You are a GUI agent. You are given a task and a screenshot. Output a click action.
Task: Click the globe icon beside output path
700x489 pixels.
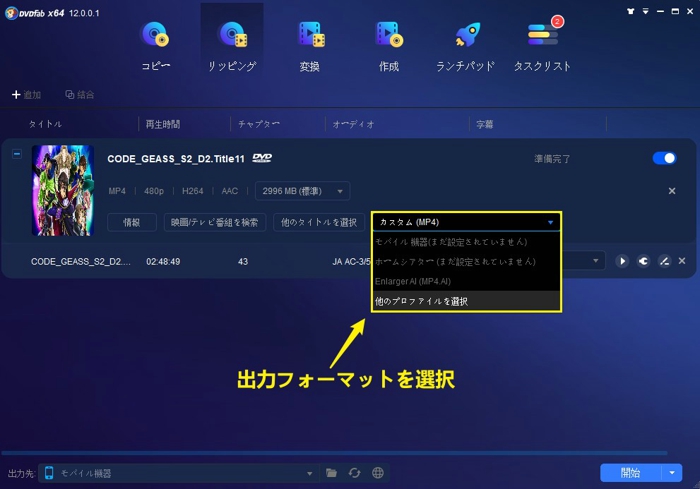click(377, 473)
